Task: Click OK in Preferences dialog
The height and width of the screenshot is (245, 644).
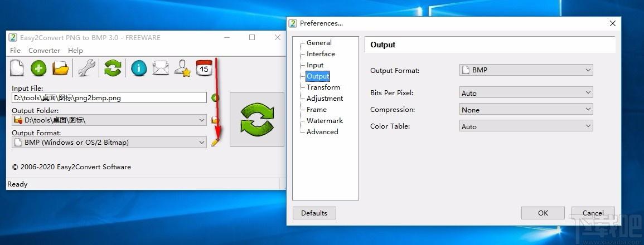Action: (x=543, y=213)
